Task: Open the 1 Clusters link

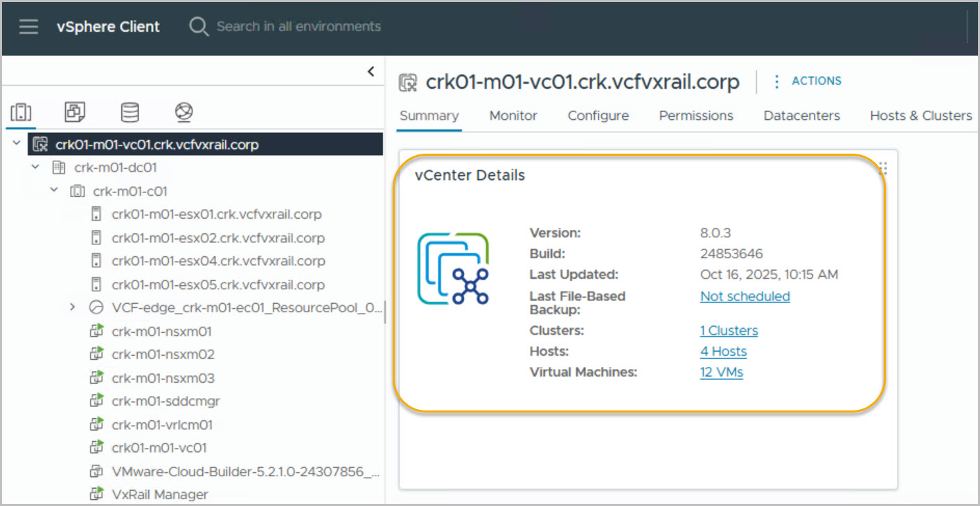Action: [729, 331]
